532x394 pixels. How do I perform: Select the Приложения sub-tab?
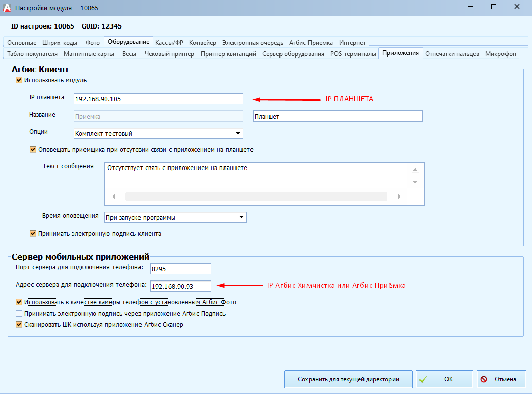point(400,53)
